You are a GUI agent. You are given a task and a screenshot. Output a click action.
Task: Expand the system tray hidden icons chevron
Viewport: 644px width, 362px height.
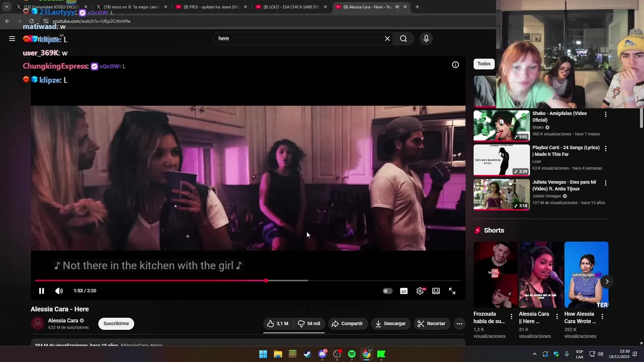(534, 354)
